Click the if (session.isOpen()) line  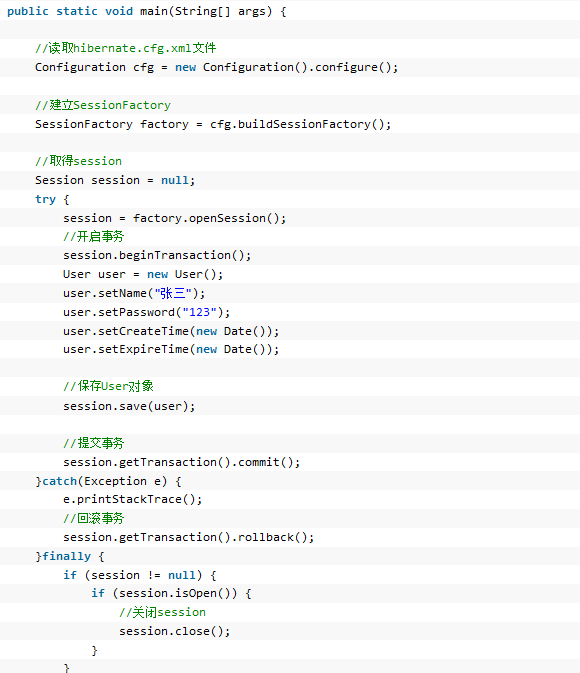[171, 594]
